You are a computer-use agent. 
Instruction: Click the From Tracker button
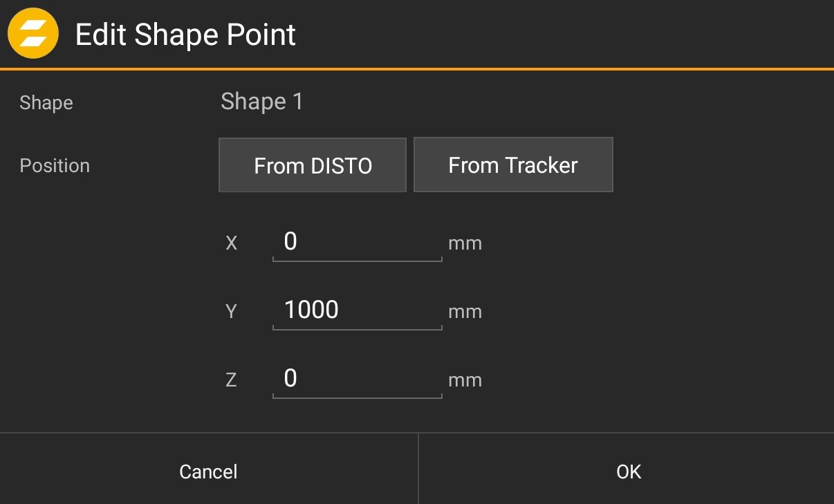pos(513,165)
